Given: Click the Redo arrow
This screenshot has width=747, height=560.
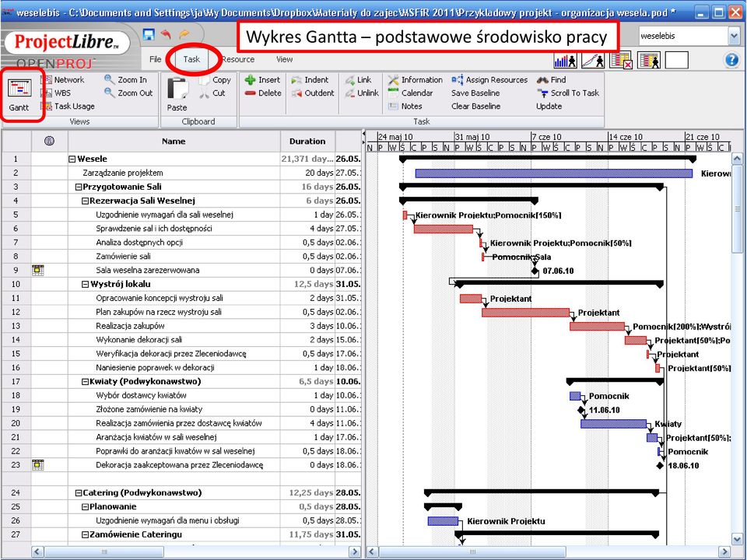Looking at the screenshot, I should (184, 34).
